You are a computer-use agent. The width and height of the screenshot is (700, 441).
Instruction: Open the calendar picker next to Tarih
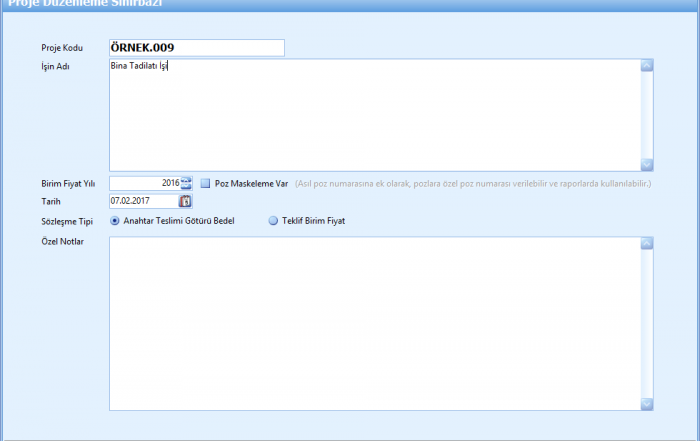pyautogui.click(x=185, y=202)
